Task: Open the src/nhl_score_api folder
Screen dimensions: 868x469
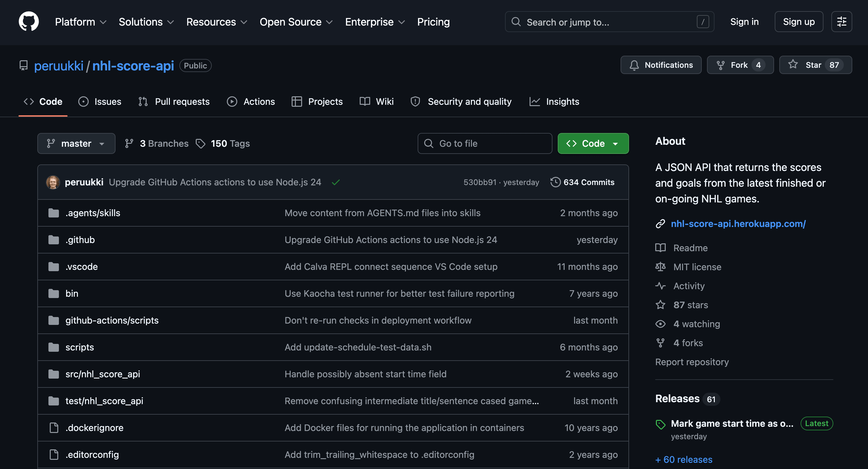Action: 103,374
